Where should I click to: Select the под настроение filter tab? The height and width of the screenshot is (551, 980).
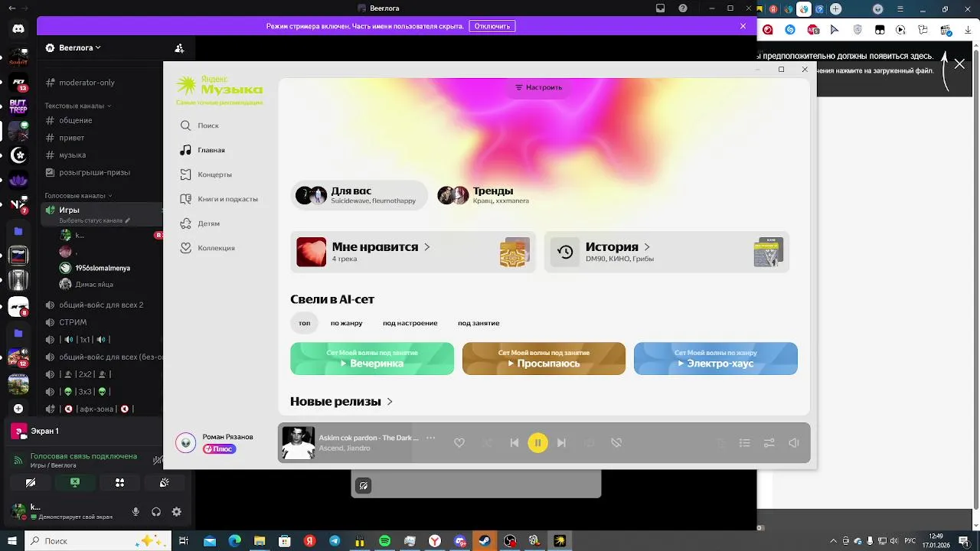click(410, 323)
